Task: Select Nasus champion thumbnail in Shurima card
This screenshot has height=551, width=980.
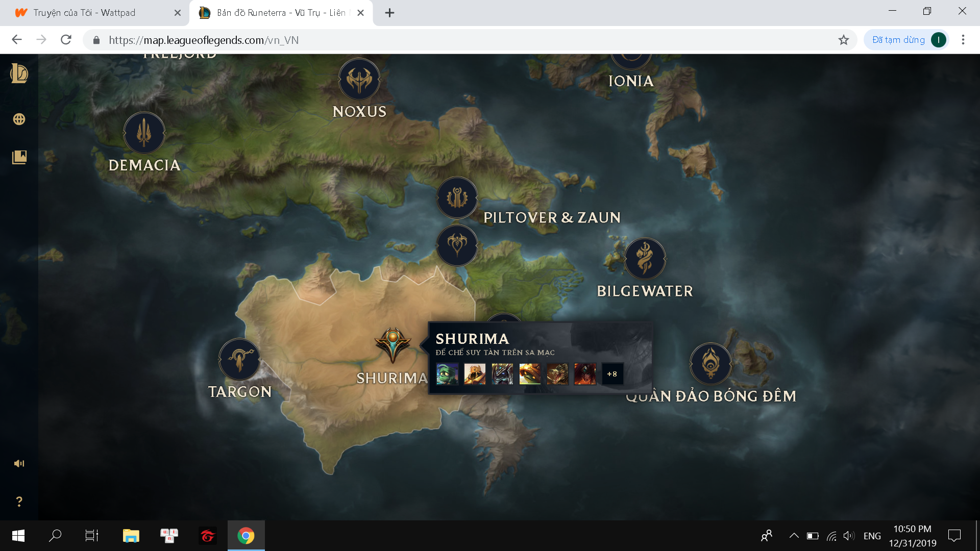Action: [x=502, y=374]
